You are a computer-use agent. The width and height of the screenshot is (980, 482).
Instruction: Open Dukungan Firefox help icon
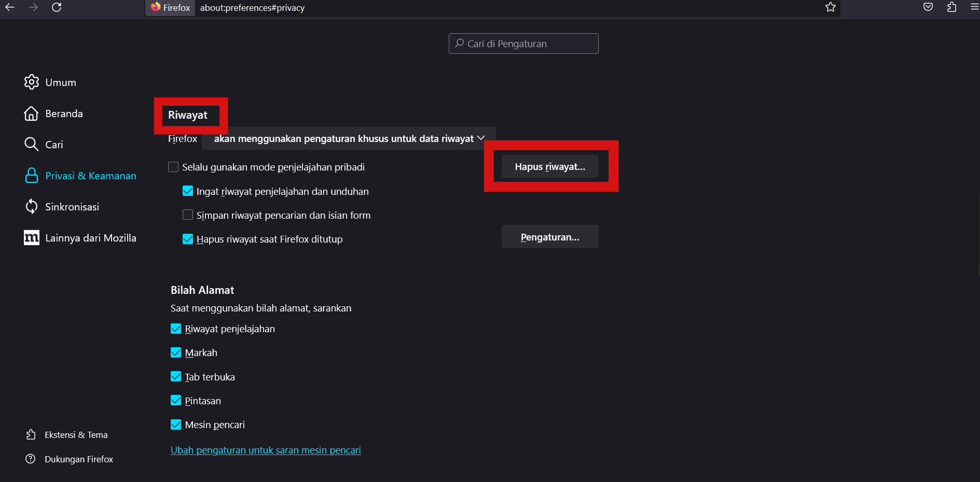30,459
